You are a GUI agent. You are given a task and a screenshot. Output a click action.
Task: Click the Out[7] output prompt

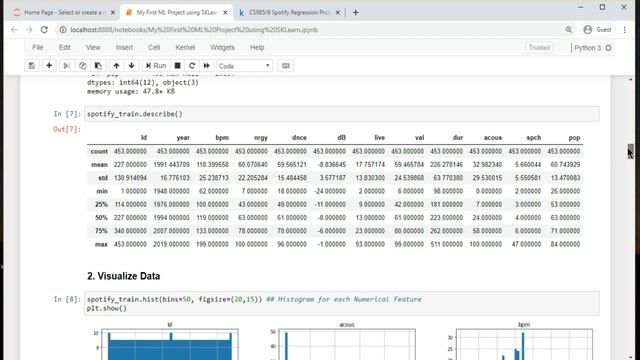[x=67, y=129]
